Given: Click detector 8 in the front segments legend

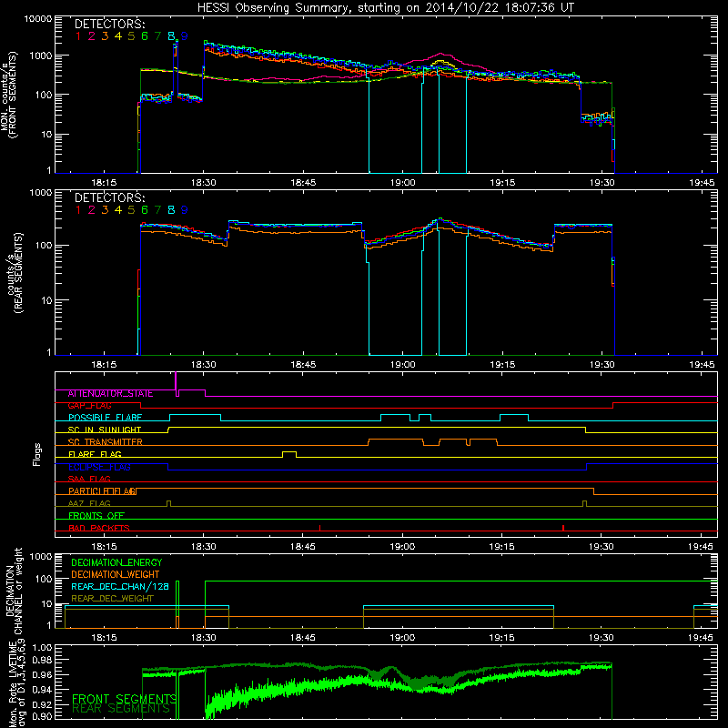Looking at the screenshot, I should [171, 36].
